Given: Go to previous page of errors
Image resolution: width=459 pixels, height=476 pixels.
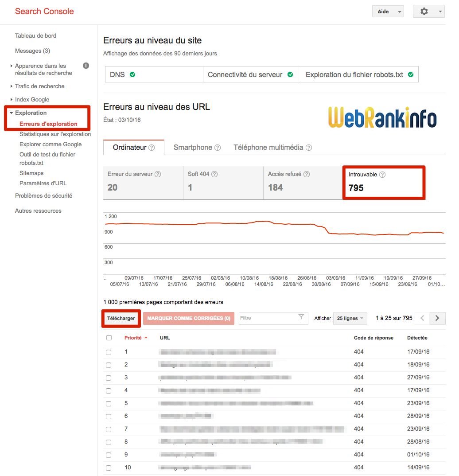Looking at the screenshot, I should click(422, 318).
